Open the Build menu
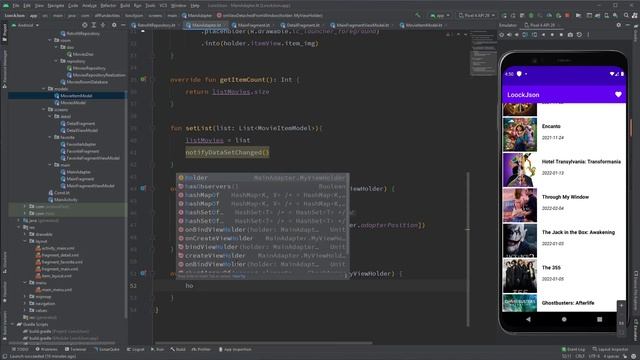 click(125, 6)
